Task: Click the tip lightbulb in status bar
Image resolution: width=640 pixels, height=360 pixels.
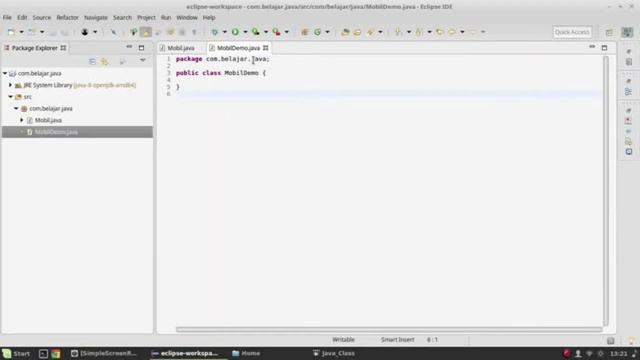Action: point(631,341)
